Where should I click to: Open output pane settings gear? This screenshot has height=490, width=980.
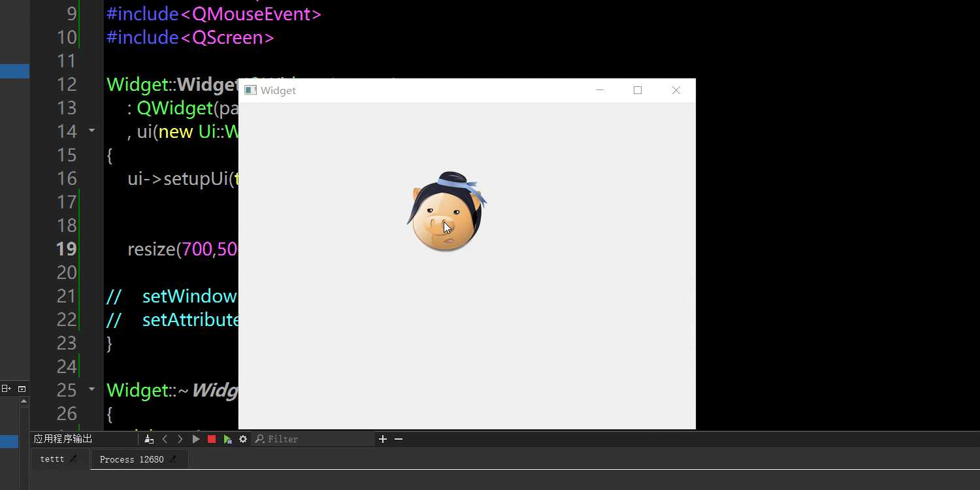pyautogui.click(x=243, y=439)
